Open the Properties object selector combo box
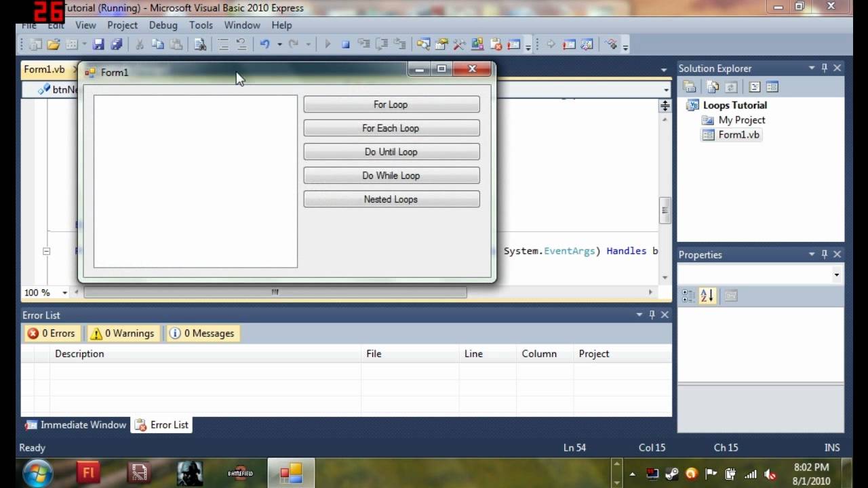Viewport: 868px width, 488px height. (x=761, y=274)
